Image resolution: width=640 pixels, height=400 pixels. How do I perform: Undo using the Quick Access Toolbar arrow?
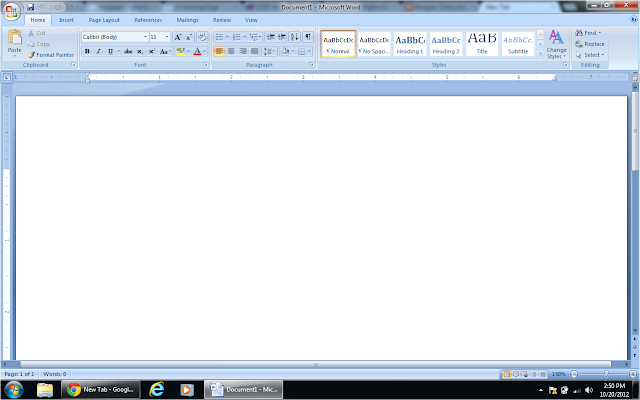tap(41, 7)
